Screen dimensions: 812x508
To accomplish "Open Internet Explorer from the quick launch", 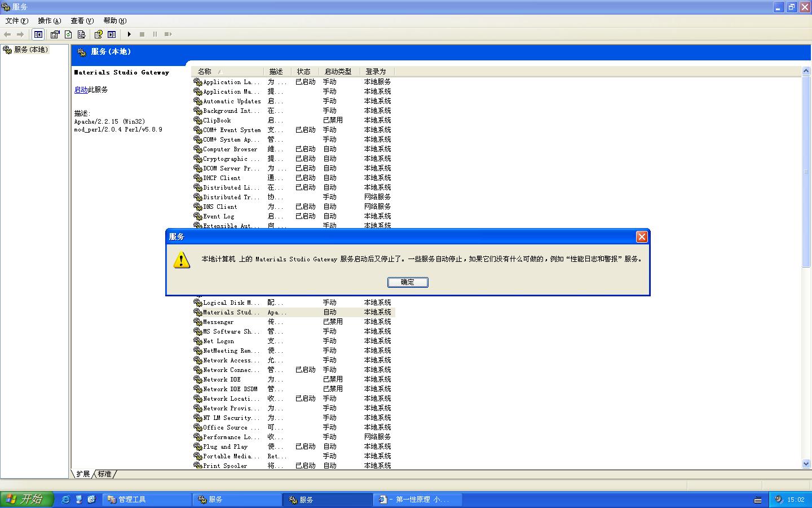I will point(65,500).
